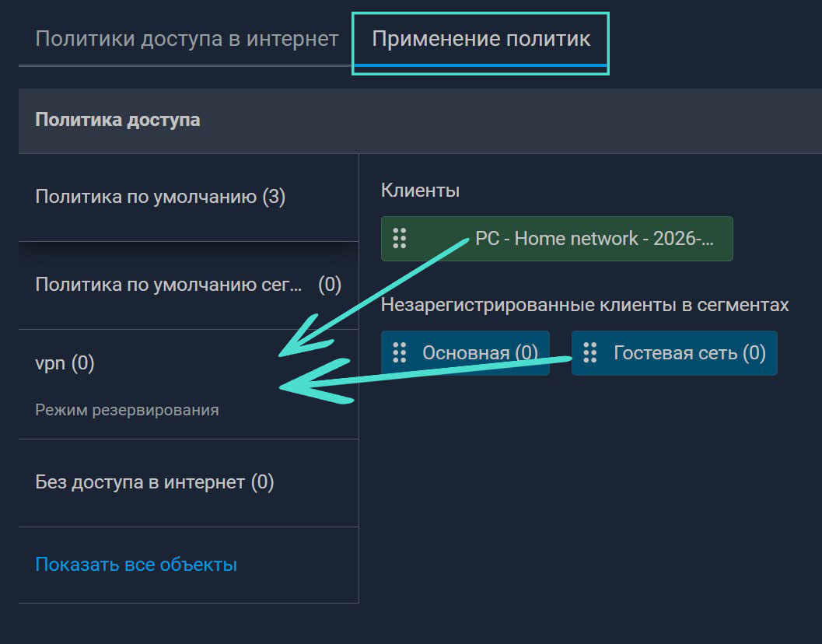Click the Режим резервирования label under vpn

pos(127,410)
